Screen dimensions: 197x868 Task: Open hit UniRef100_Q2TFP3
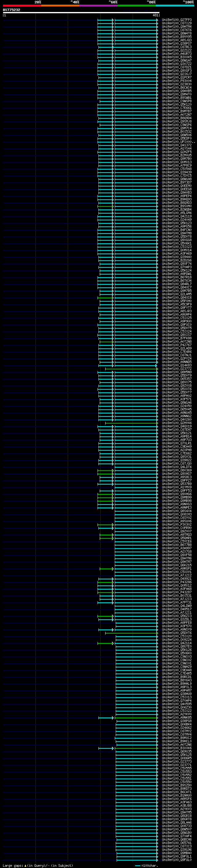pyautogui.click(x=177, y=20)
